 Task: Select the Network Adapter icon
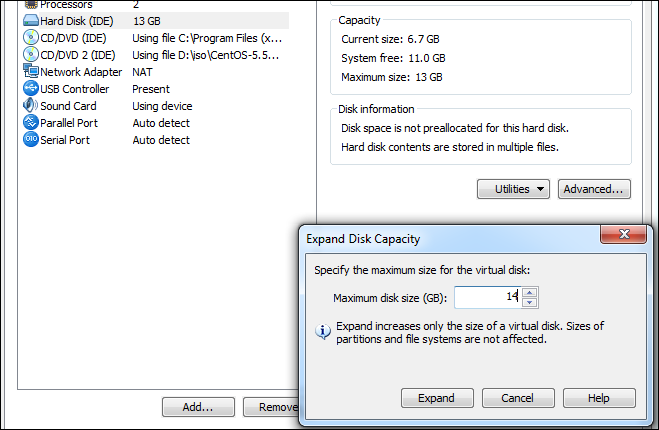pos(30,72)
